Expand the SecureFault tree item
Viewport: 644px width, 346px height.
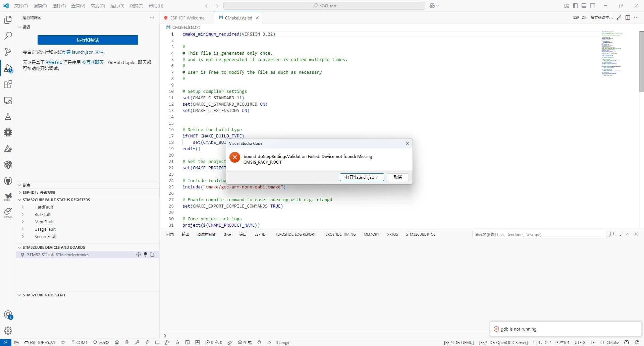(23, 237)
